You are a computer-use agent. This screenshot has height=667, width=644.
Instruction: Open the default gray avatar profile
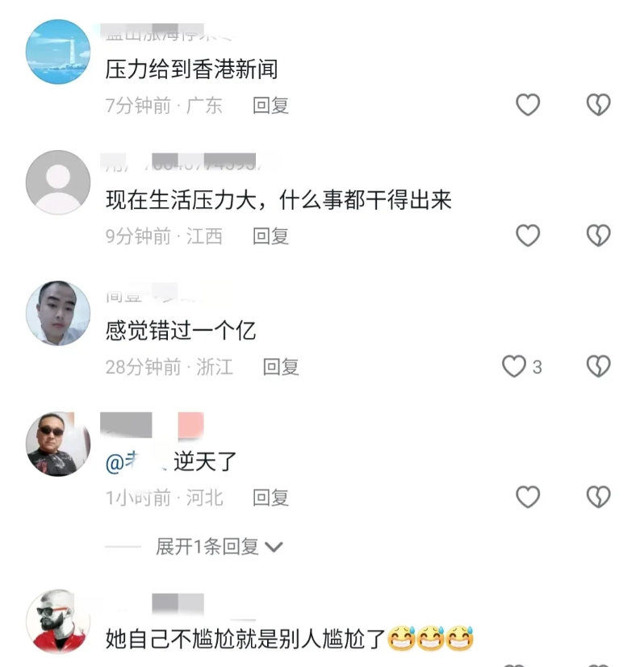(x=58, y=182)
